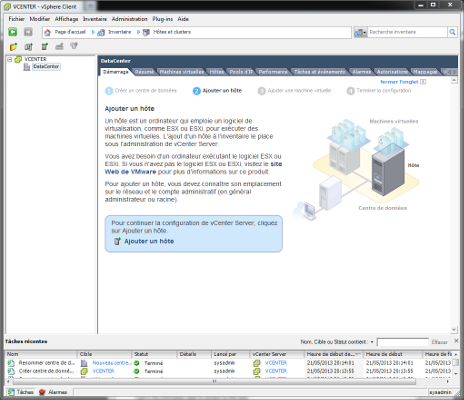The height and width of the screenshot is (400, 464).
Task: Switch to the Résumé tab
Action: [x=144, y=72]
